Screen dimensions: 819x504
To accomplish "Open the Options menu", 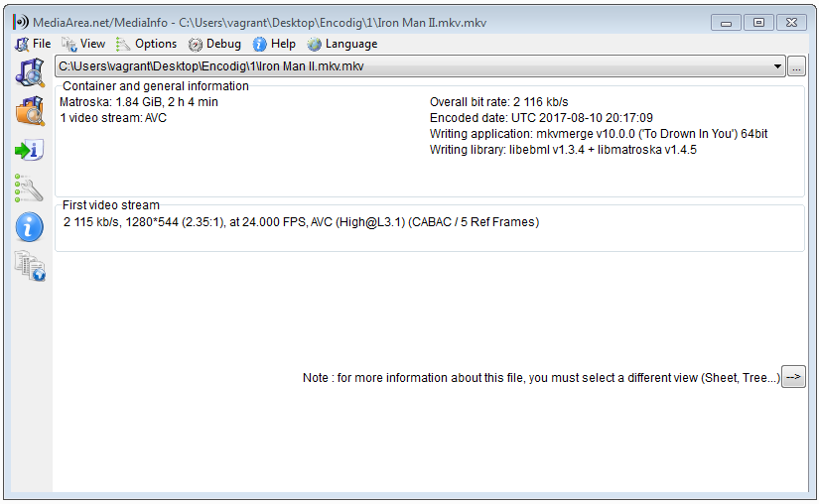I will point(146,44).
